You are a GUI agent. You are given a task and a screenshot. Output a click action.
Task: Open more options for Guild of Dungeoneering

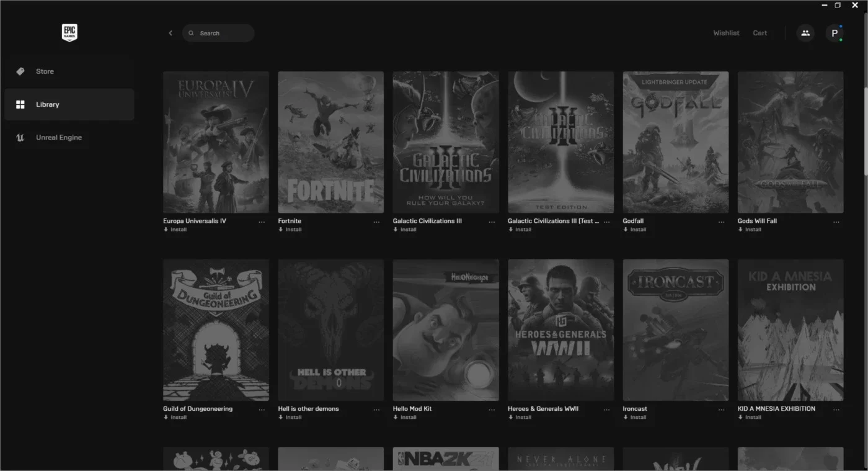point(262,410)
